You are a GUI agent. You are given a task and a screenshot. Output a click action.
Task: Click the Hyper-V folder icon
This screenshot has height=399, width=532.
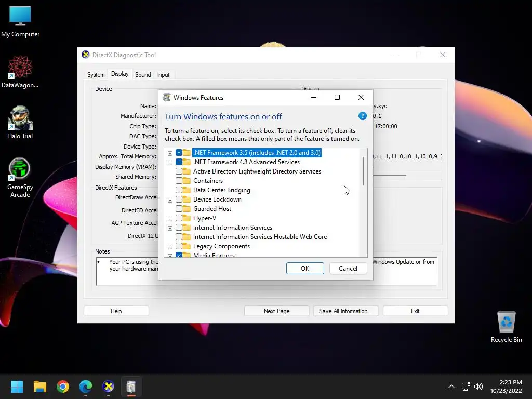coord(187,218)
